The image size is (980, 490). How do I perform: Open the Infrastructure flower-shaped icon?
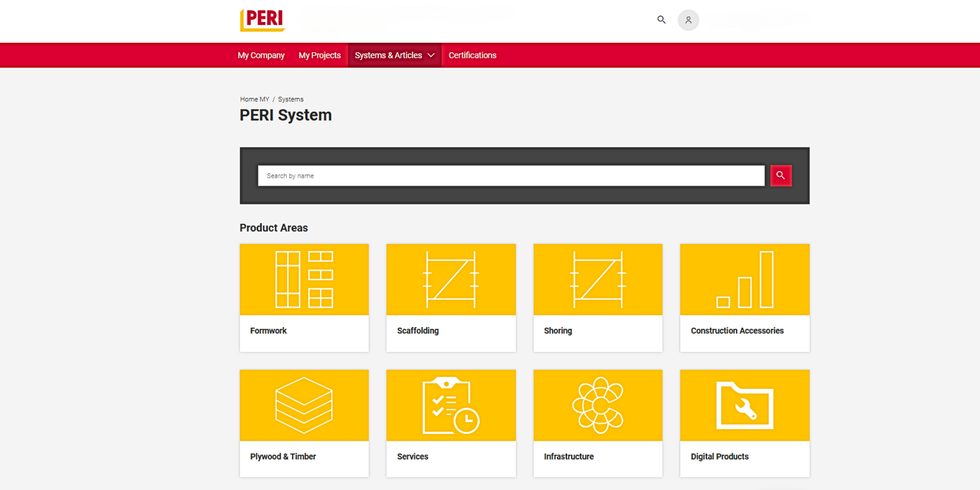(598, 405)
